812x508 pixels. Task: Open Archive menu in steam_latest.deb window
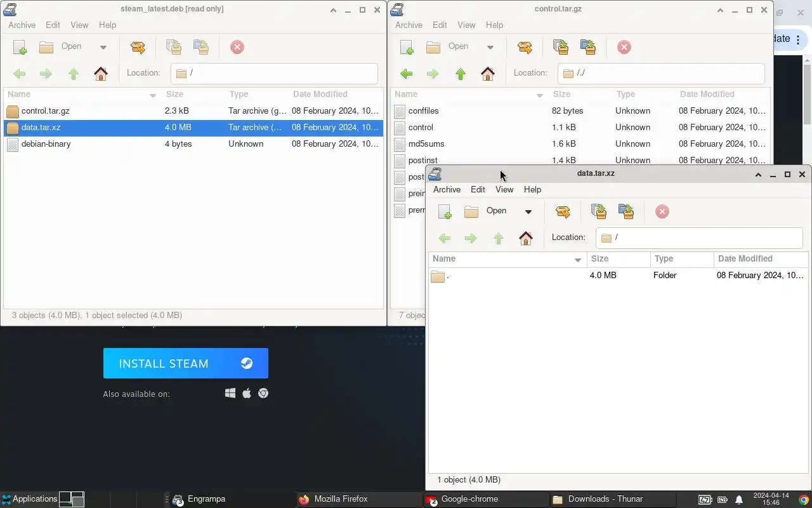[22, 25]
